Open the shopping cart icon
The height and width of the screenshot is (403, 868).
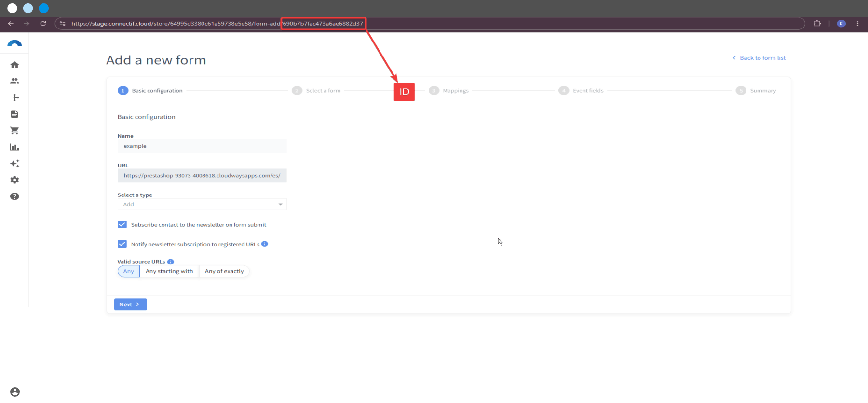[x=14, y=130]
